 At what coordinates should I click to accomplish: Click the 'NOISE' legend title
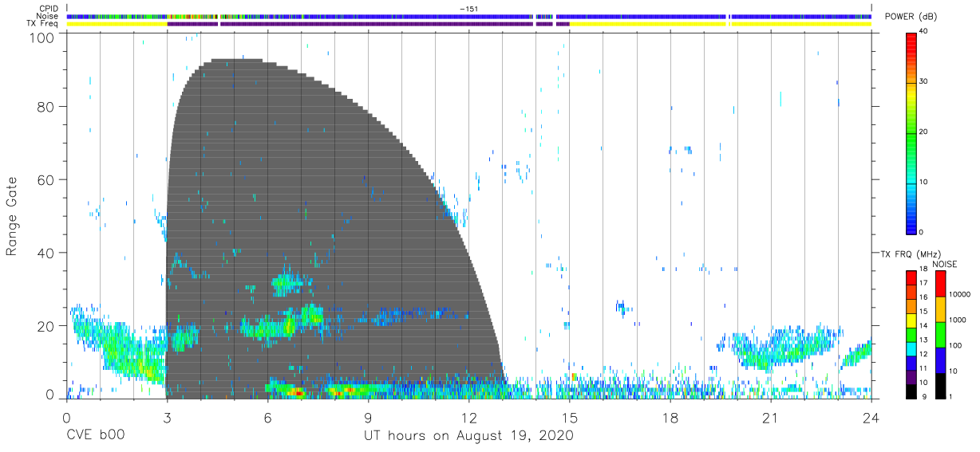[944, 264]
